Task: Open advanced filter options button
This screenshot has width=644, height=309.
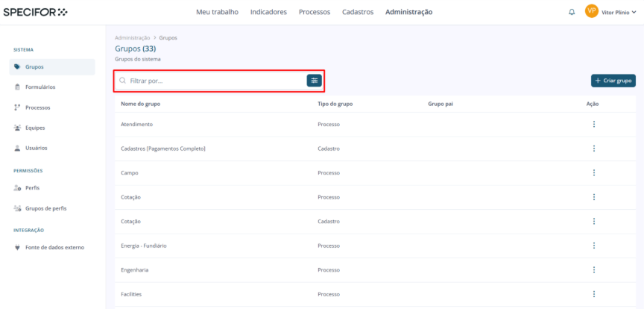Action: pyautogui.click(x=315, y=81)
